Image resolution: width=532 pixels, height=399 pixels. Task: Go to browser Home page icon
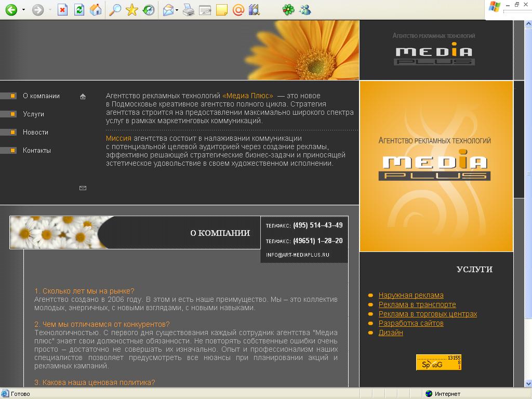[96, 10]
